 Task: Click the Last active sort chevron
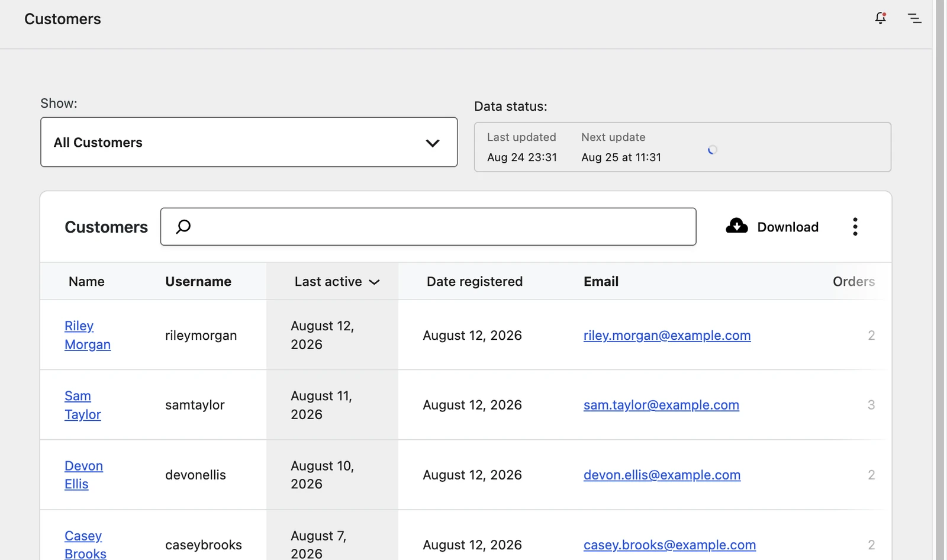pyautogui.click(x=374, y=282)
